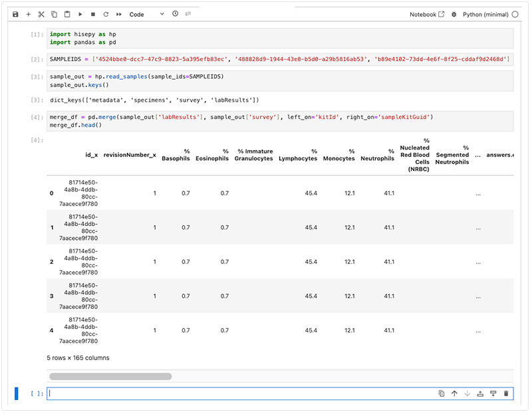This screenshot has width=532, height=414.
Task: Click the git toolbar button
Action: [189, 14]
